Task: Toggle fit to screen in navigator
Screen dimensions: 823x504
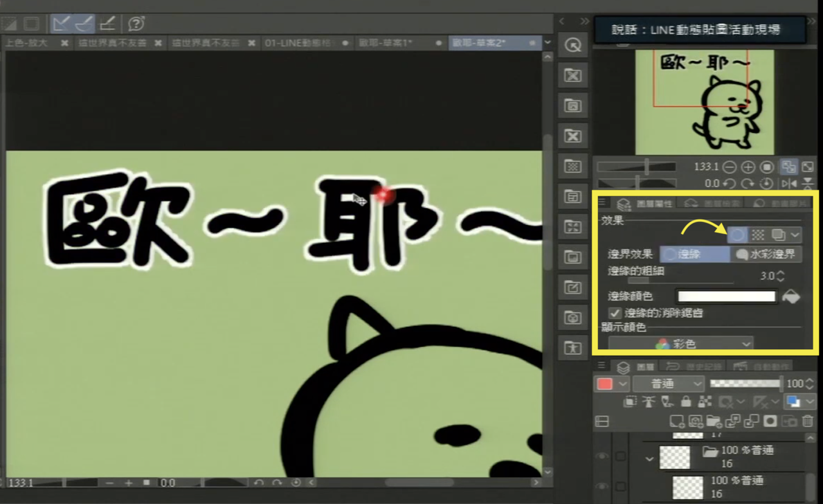Action: [x=788, y=167]
